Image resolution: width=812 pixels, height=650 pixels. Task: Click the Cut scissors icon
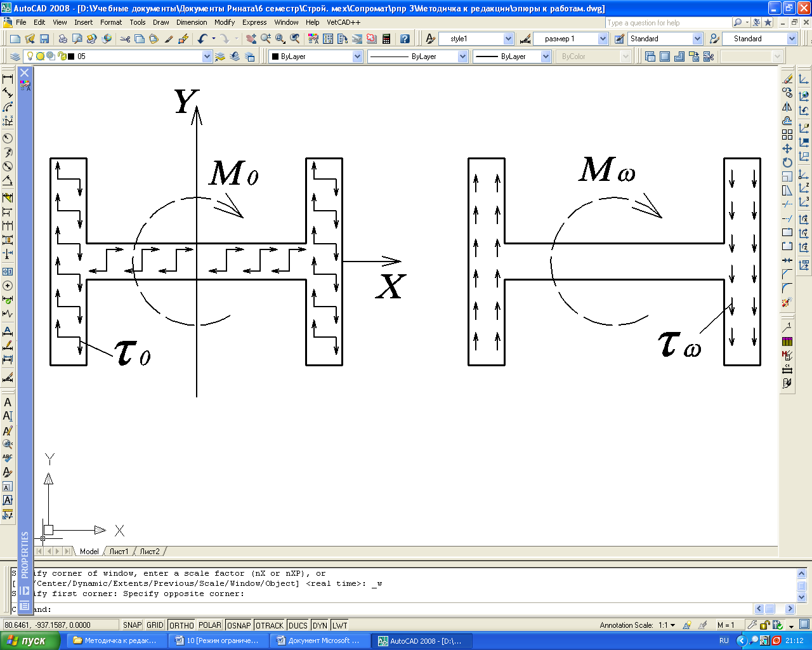(x=125, y=39)
